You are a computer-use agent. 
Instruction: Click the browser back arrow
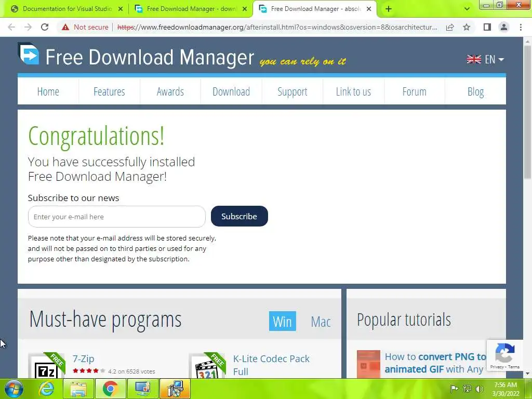pos(11,27)
